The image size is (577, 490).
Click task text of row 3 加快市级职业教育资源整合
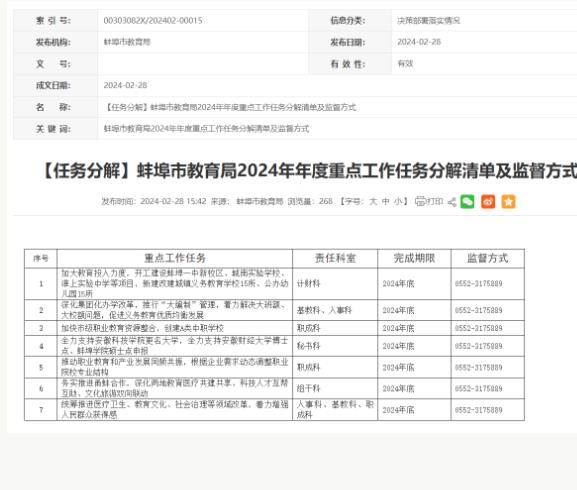(x=142, y=328)
